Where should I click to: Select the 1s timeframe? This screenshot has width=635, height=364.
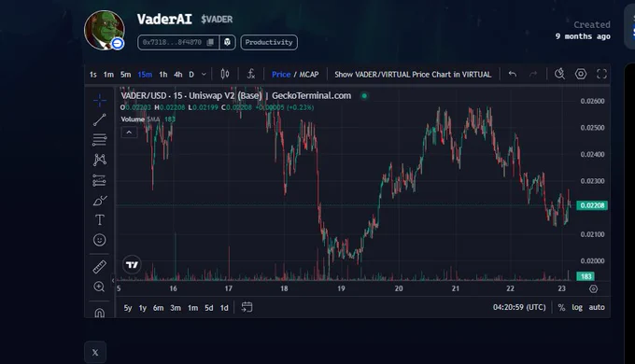pos(93,75)
